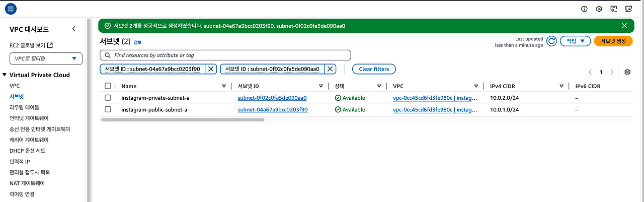Image resolution: width=644 pixels, height=202 pixels.
Task: Click the search magnifier icon
Action: (107, 55)
